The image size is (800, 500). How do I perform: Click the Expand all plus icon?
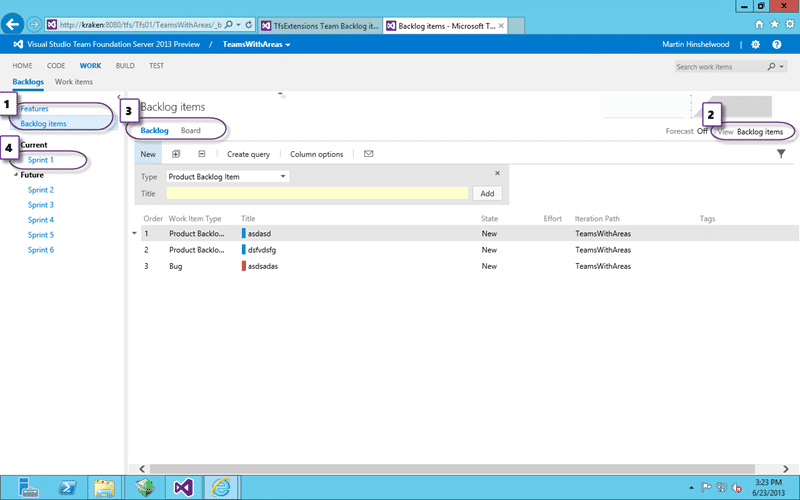[176, 154]
